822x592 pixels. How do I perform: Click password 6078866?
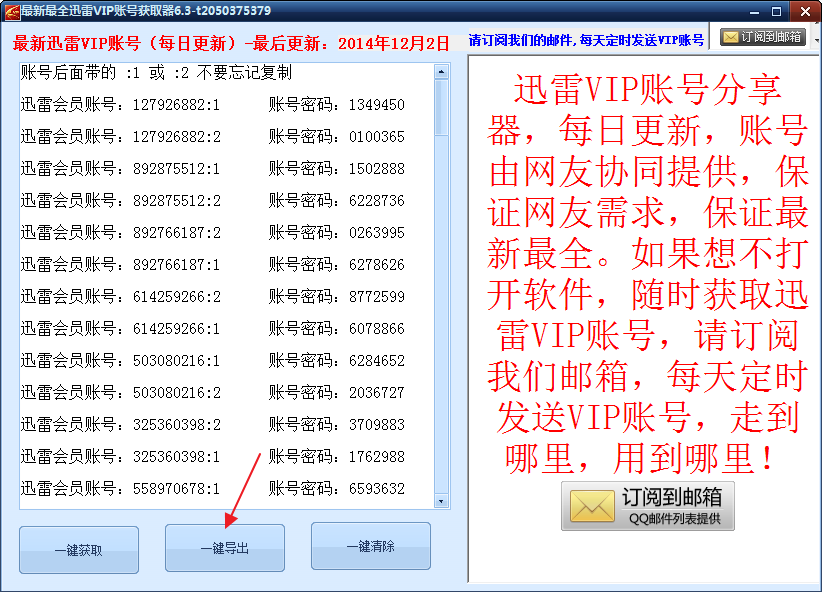click(x=377, y=329)
